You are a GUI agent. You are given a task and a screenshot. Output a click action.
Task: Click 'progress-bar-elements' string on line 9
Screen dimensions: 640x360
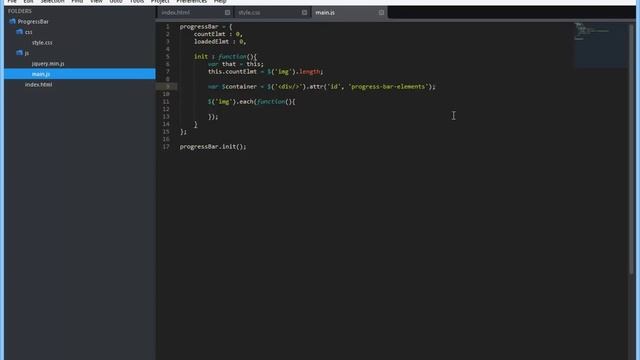[388, 87]
